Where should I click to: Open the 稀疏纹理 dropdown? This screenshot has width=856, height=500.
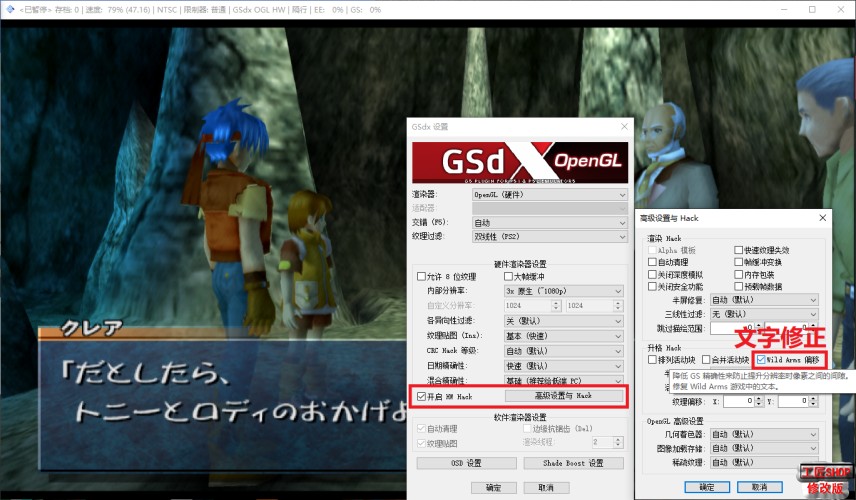pyautogui.click(x=764, y=462)
